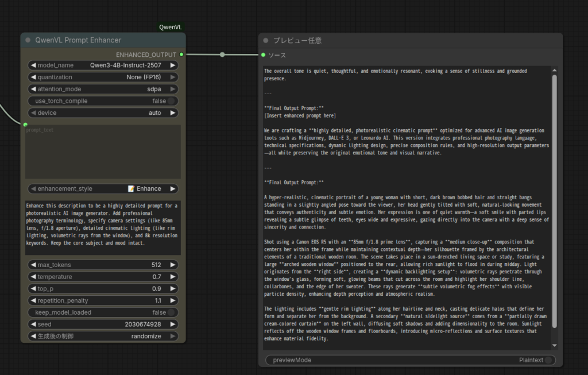Click the seed value field

click(103, 324)
